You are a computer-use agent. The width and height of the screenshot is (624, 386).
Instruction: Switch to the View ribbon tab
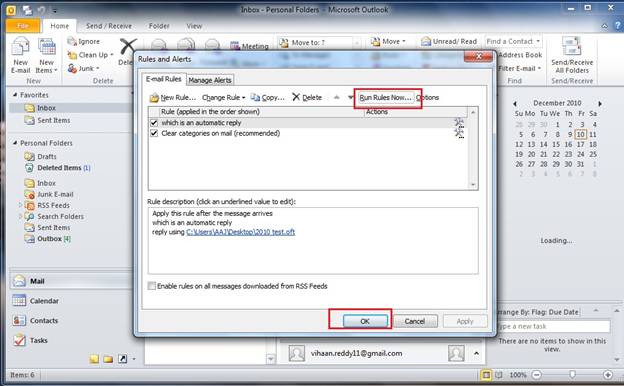point(194,26)
